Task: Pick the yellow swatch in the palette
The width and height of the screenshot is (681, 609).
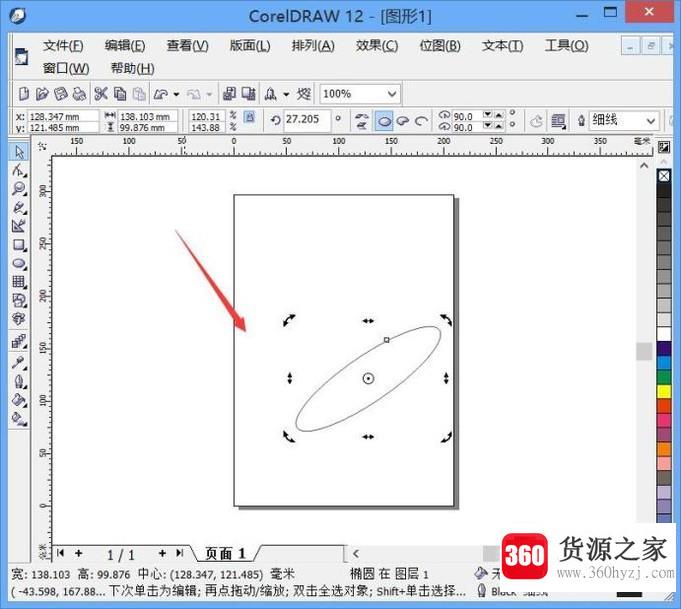Action: pyautogui.click(x=664, y=391)
